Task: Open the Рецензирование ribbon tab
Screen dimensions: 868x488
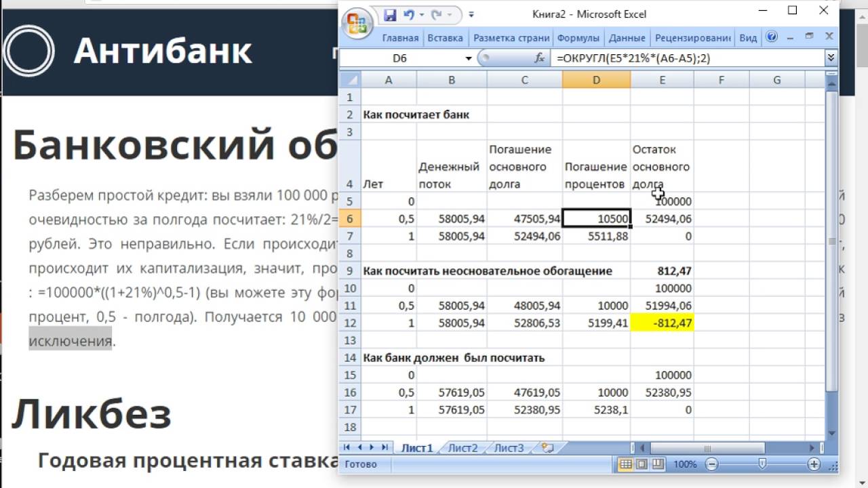Action: pos(692,38)
